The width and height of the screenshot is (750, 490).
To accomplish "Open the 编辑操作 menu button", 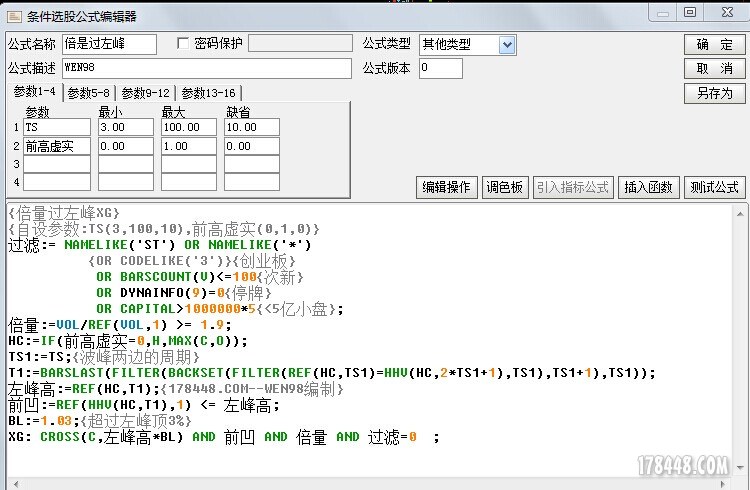I will coord(445,187).
